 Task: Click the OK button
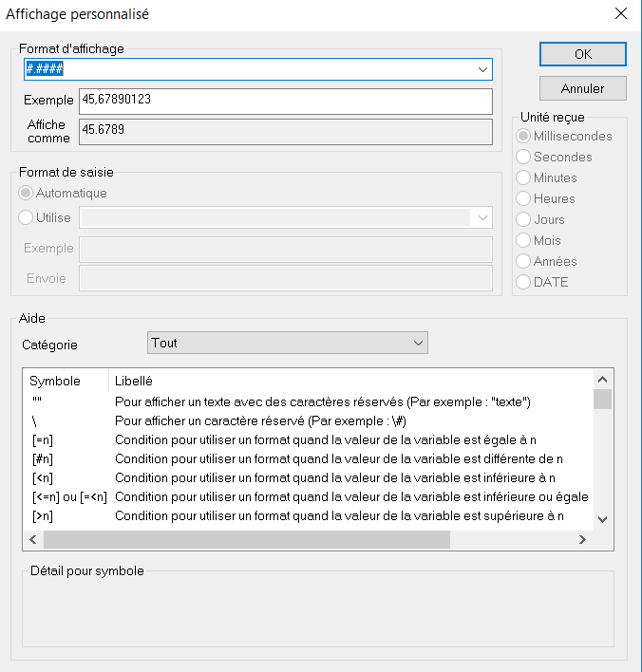582,54
